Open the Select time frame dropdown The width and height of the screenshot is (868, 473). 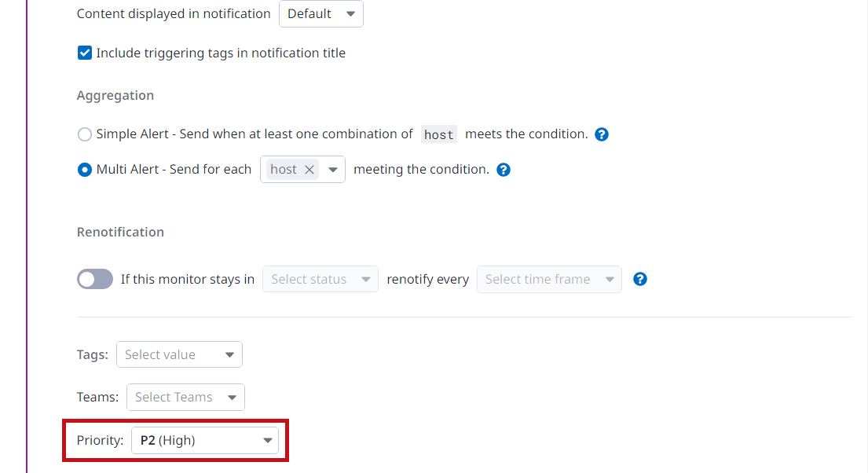[549, 279]
